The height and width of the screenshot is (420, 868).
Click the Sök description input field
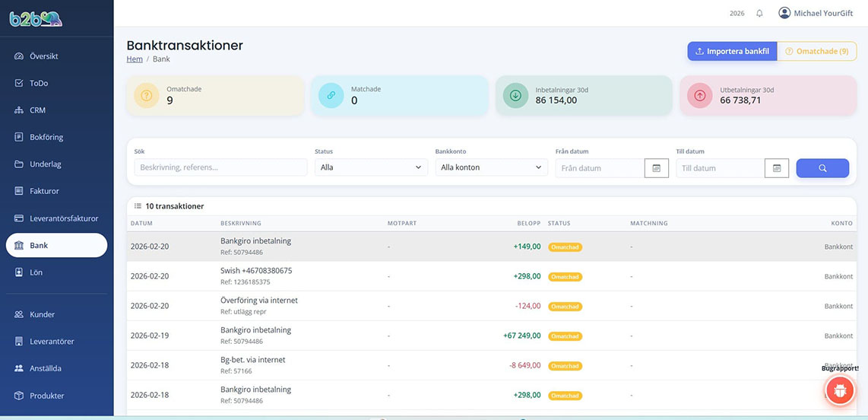point(220,167)
